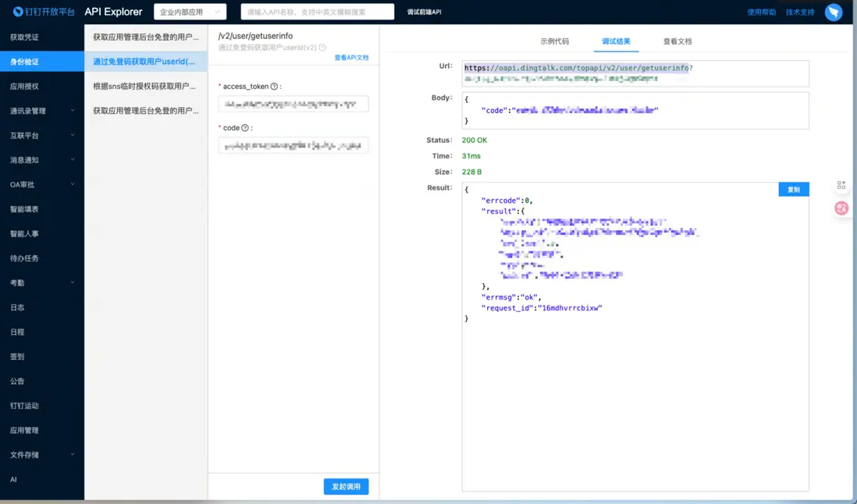
Task: Expand the 文件存储 sidebar section
Action: [42, 455]
